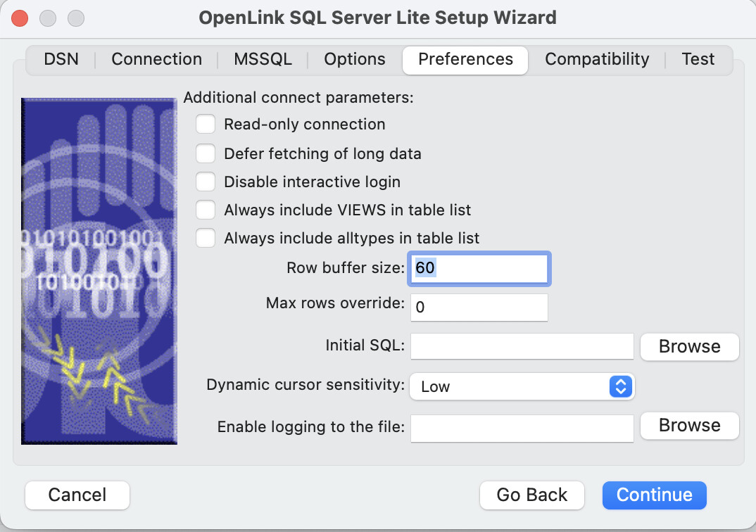The width and height of the screenshot is (756, 532).
Task: Click the Row buffer size field
Action: pos(479,269)
